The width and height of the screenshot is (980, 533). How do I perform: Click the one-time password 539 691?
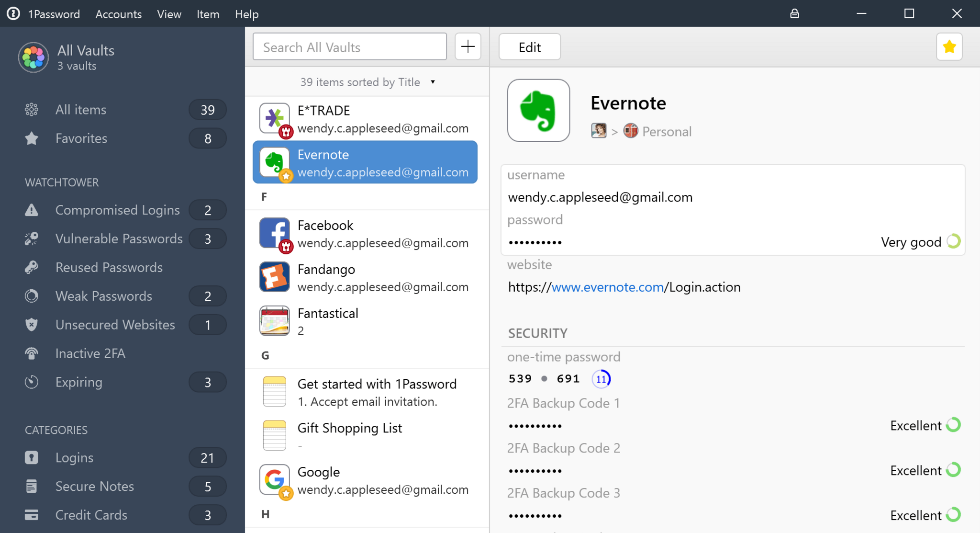coord(544,379)
